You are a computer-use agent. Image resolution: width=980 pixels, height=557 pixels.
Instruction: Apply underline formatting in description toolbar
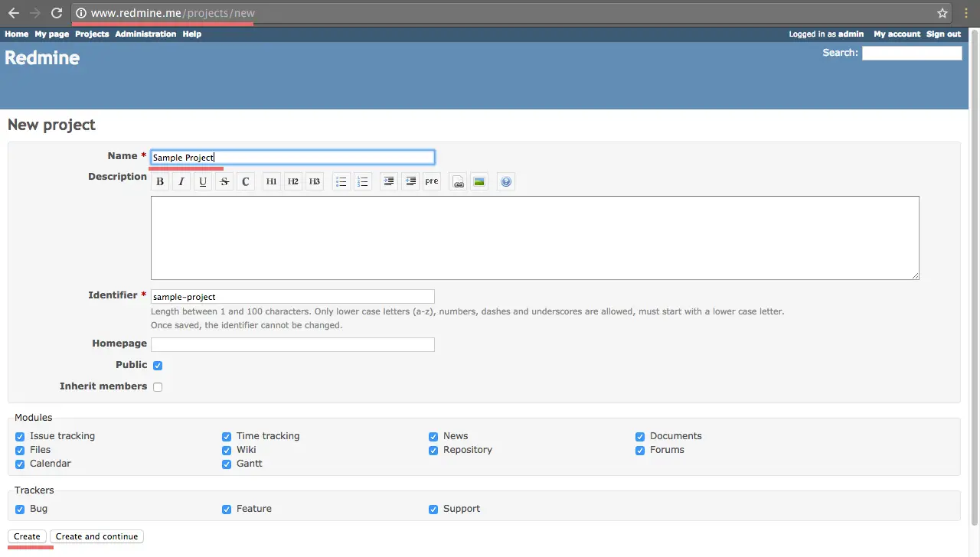[x=203, y=181]
